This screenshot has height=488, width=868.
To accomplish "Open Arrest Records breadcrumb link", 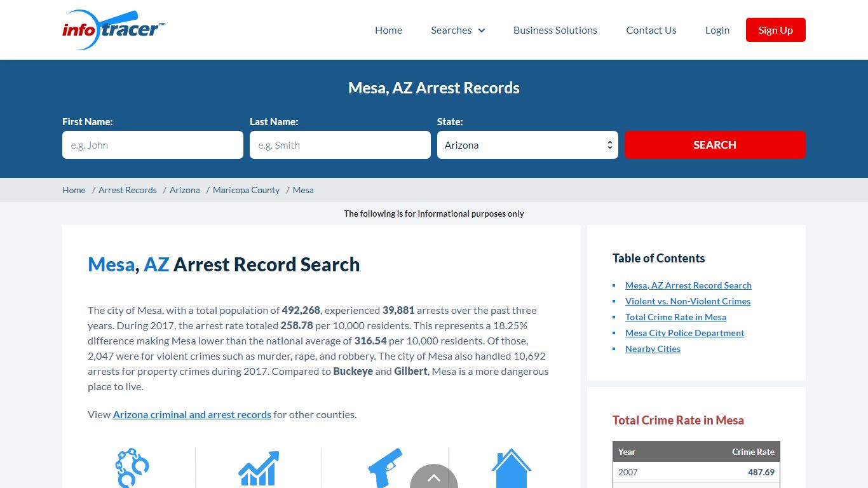I will click(128, 190).
